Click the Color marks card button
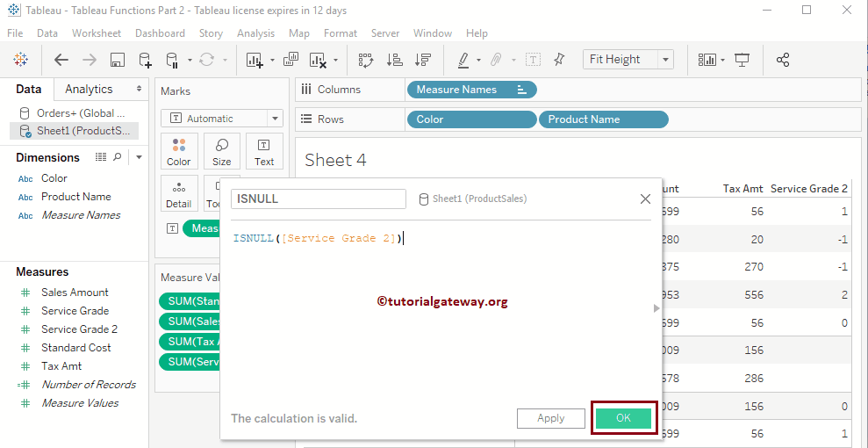Screen dimensions: 868x448 (x=179, y=152)
